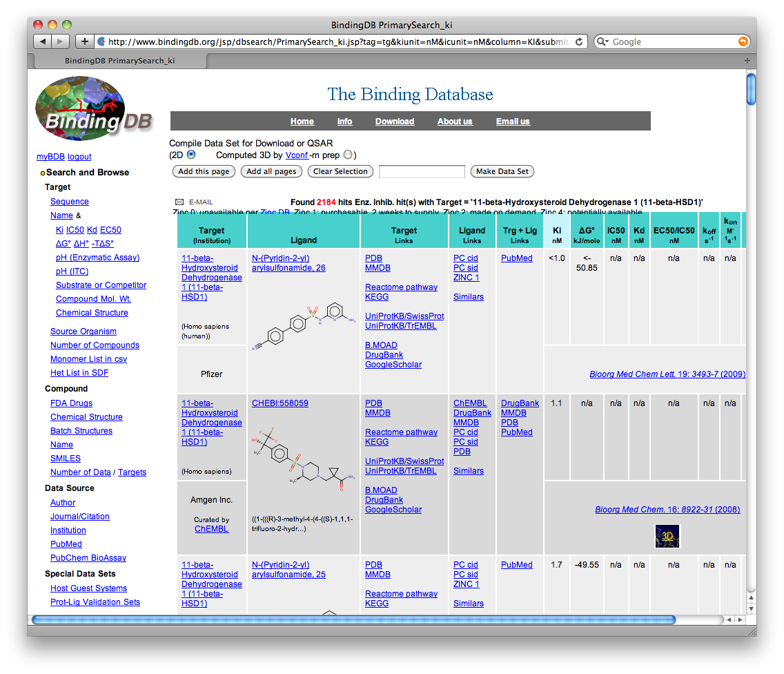Click the reload page icon in address bar
The height and width of the screenshot is (674, 784).
coord(578,41)
